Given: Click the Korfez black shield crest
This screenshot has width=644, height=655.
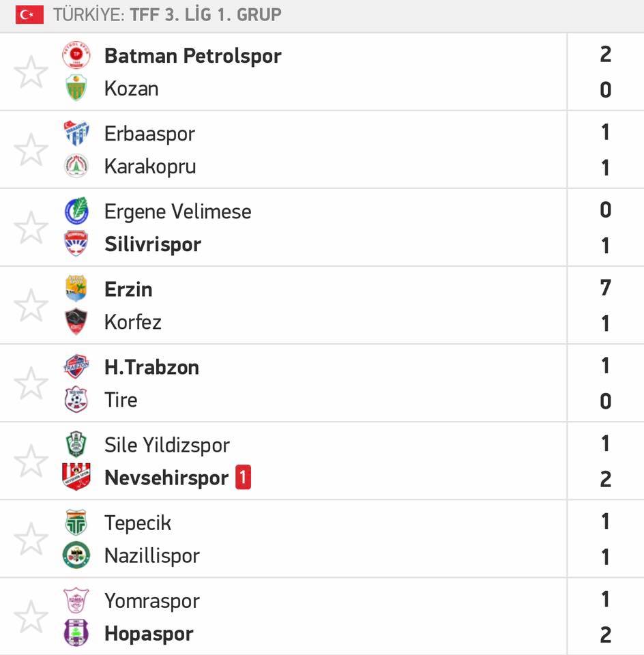Looking at the screenshot, I should click(x=76, y=321).
